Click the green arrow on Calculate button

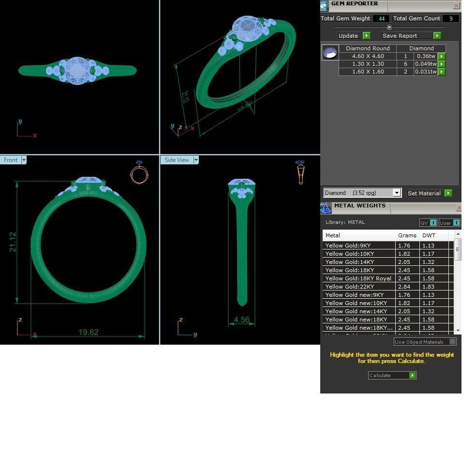point(412,376)
